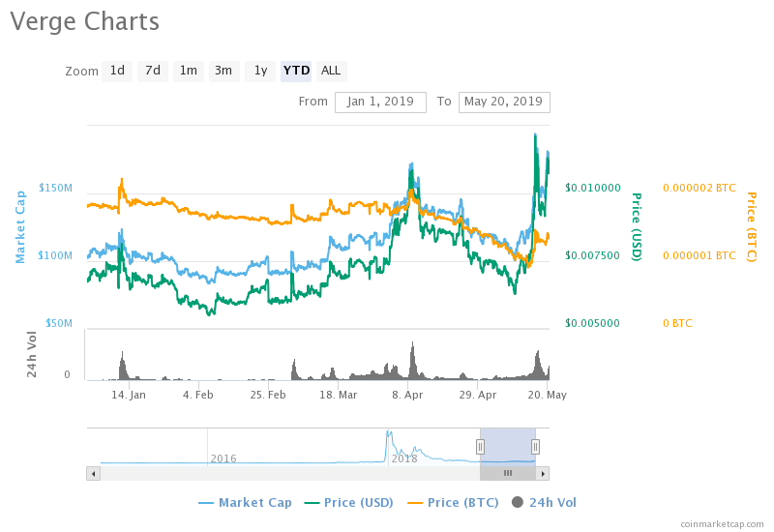Click the 20. May axis label

[x=547, y=395]
